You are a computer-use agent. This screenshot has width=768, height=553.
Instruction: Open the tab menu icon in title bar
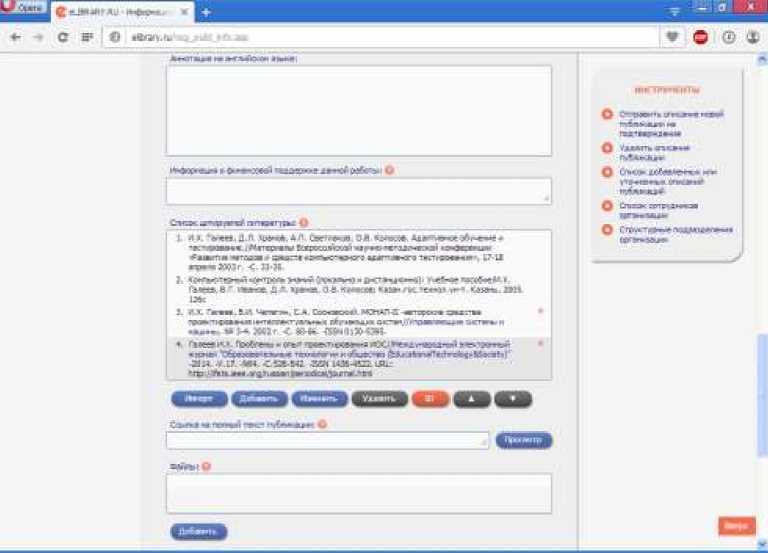pos(674,11)
